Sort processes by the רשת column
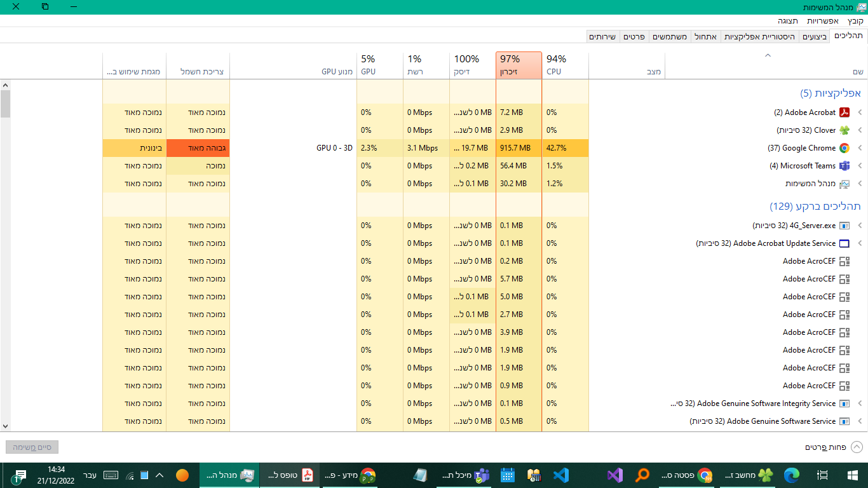The image size is (868, 488). coord(426,65)
